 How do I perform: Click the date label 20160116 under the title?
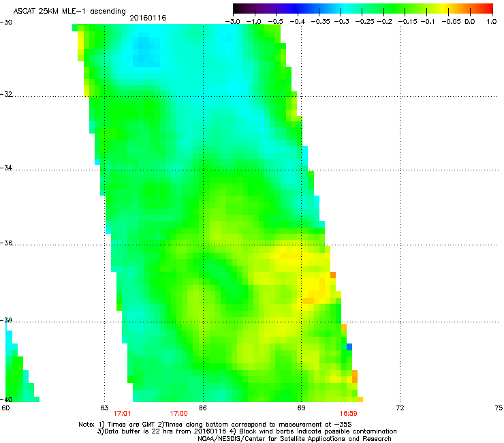pos(148,18)
